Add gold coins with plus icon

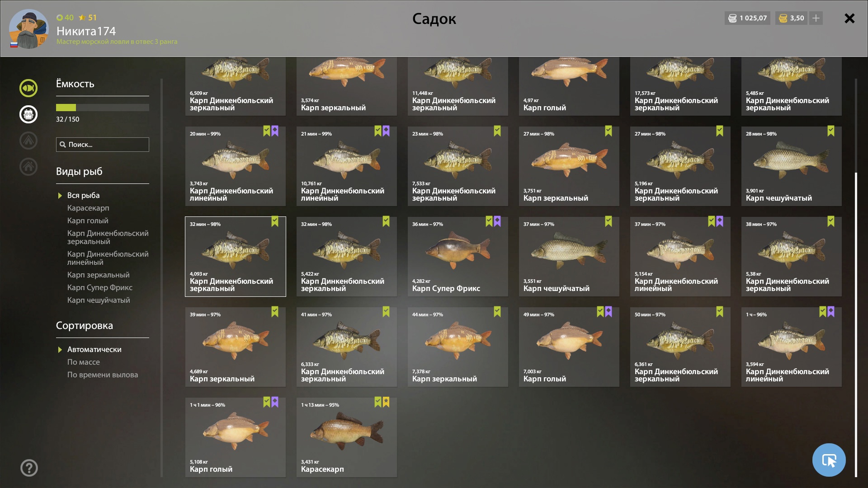816,18
